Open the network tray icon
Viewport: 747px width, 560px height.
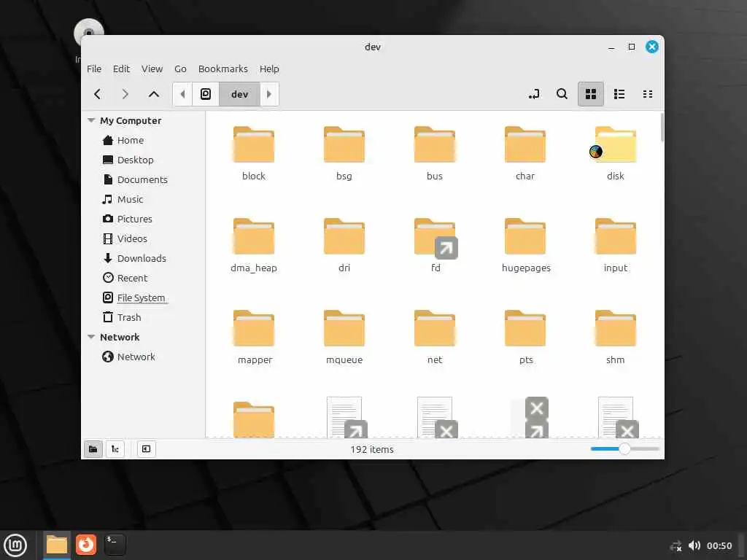pos(676,545)
